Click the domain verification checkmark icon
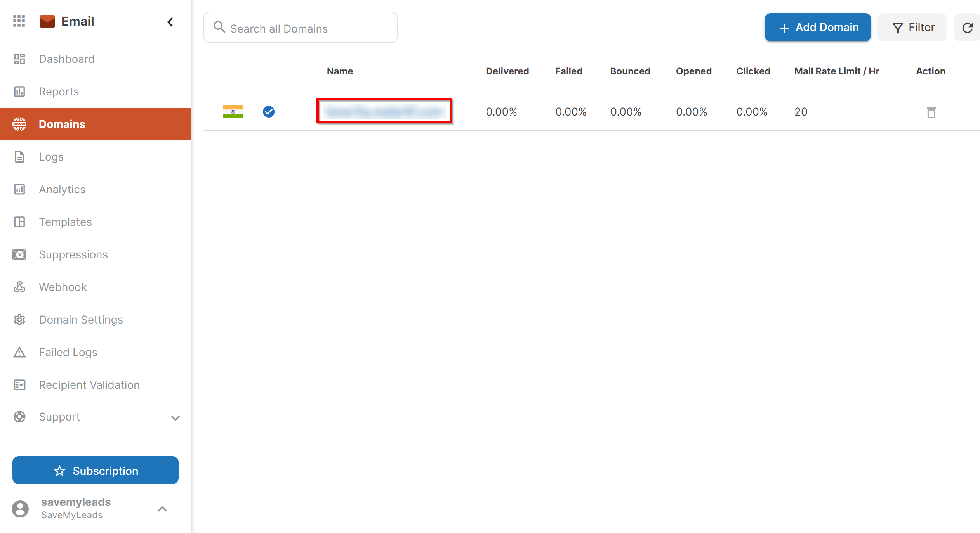This screenshot has width=980, height=533. [268, 112]
